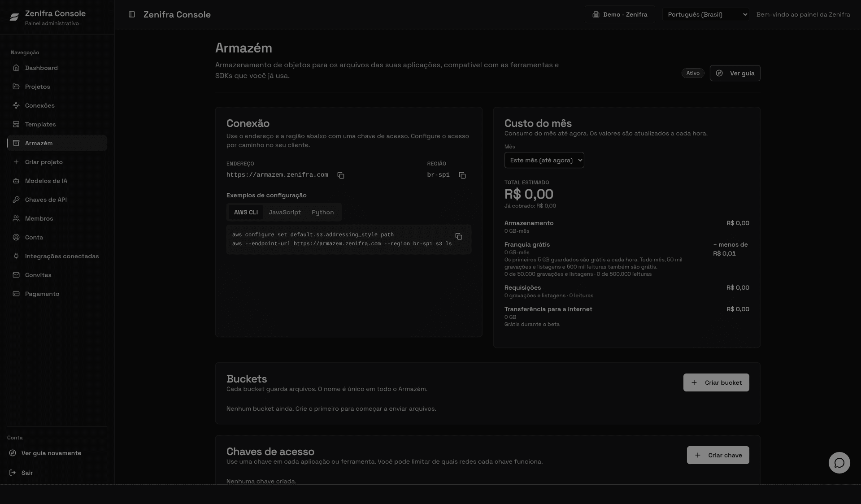Click Ver guia novamente
The width and height of the screenshot is (861, 504).
point(57,453)
